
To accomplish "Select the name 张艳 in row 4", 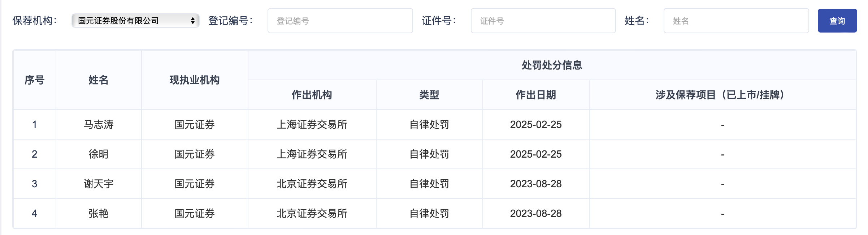I will pyautogui.click(x=99, y=213).
